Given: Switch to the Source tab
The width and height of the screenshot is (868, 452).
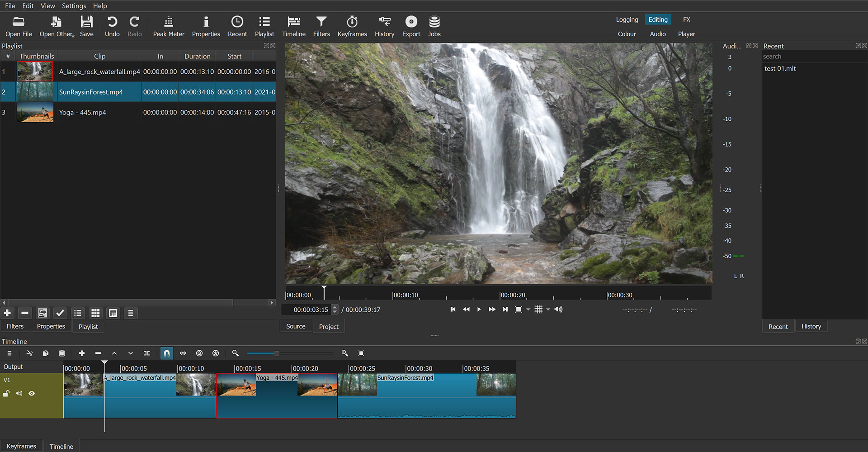Looking at the screenshot, I should 295,326.
